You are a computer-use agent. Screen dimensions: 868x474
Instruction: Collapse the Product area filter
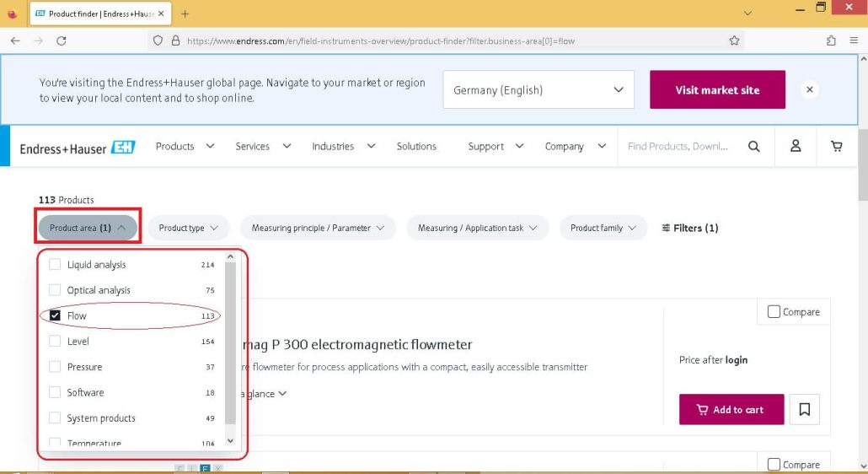[88, 228]
